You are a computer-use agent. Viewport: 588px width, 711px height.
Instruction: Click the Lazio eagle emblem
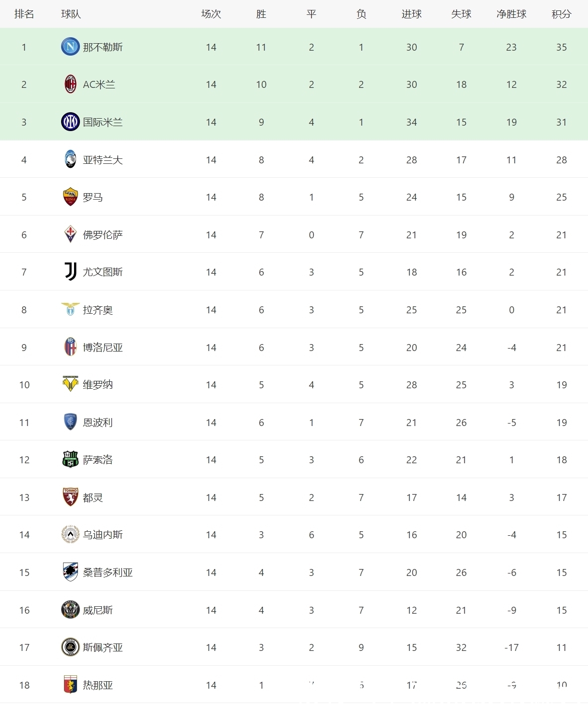coord(71,309)
